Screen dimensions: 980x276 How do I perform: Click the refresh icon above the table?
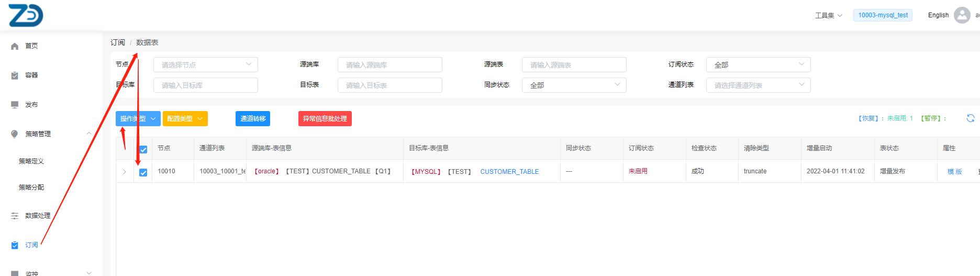pyautogui.click(x=970, y=118)
